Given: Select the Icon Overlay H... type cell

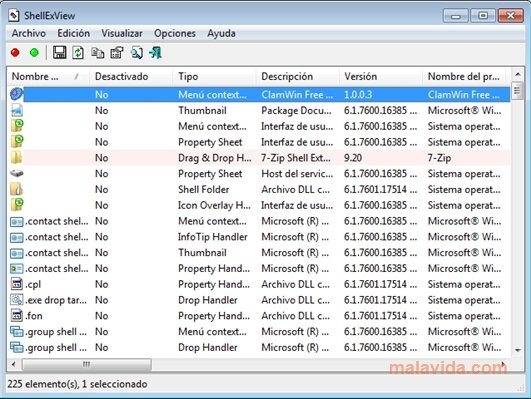Looking at the screenshot, I should tap(214, 205).
